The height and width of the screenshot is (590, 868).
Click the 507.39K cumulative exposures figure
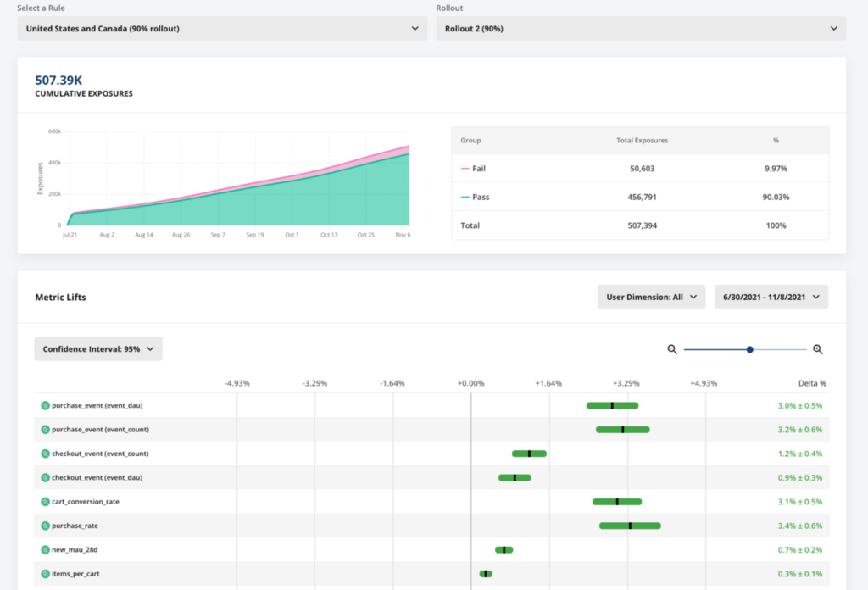coord(58,81)
